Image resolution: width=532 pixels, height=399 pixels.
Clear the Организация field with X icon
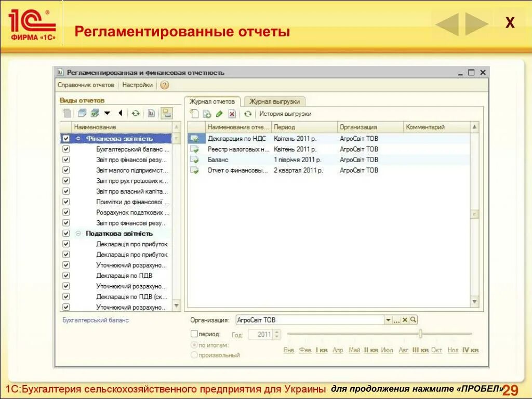click(x=405, y=320)
